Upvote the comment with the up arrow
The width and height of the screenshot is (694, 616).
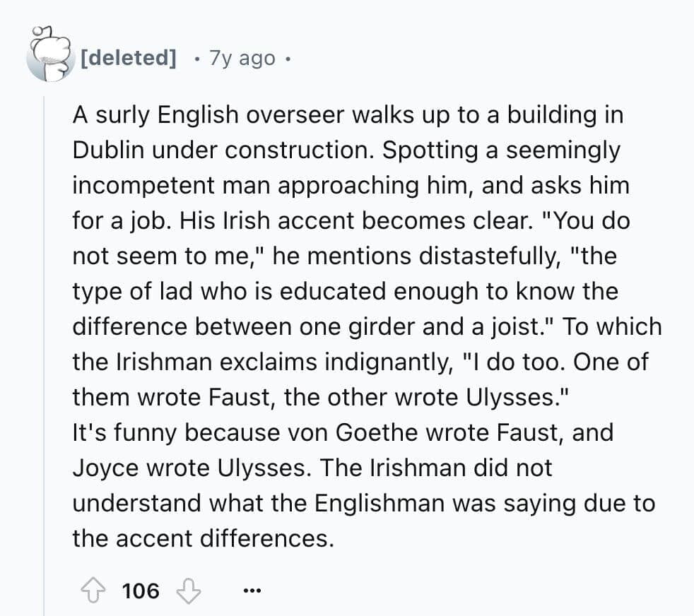point(93,590)
